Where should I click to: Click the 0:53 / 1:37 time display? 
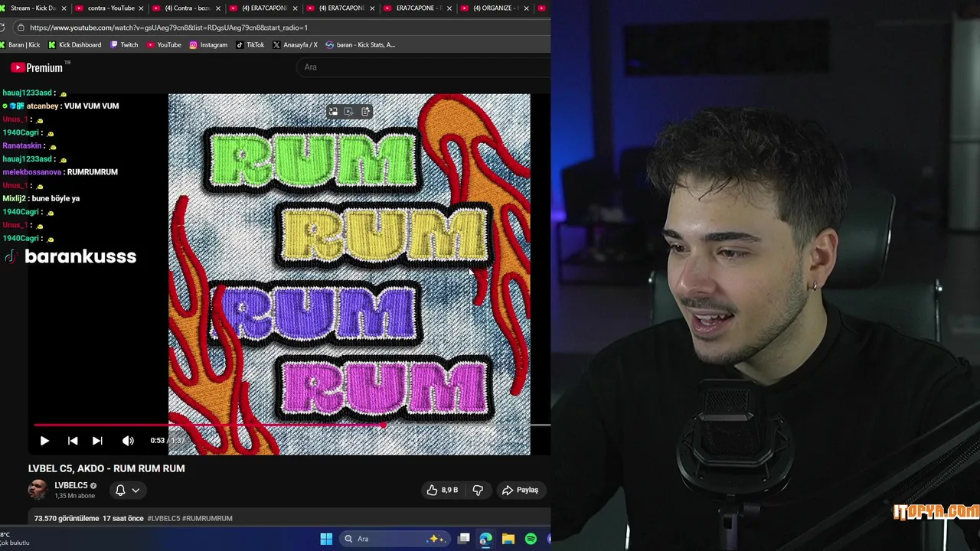tap(166, 441)
